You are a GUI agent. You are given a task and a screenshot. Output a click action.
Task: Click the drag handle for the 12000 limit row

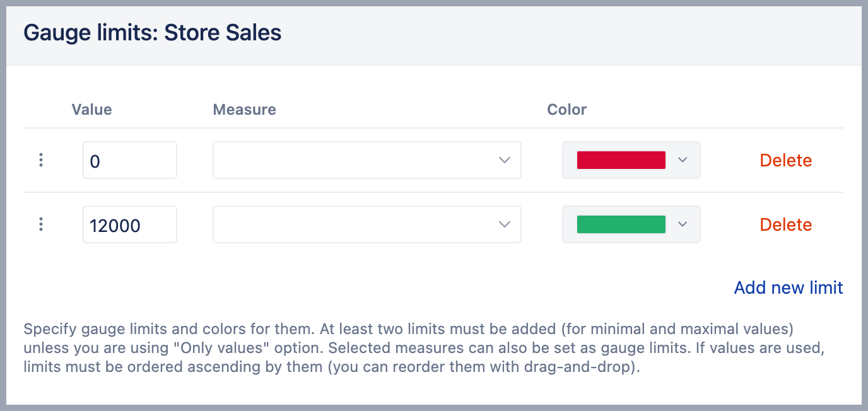[41, 224]
